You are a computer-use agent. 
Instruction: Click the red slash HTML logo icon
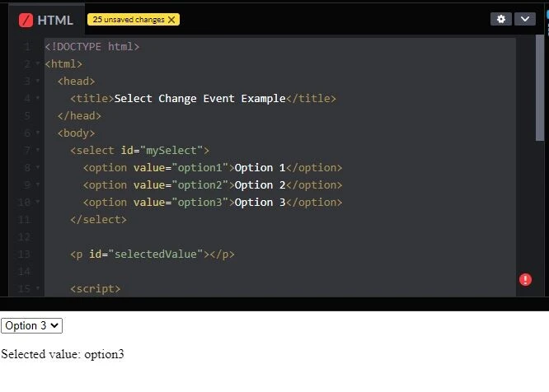26,20
